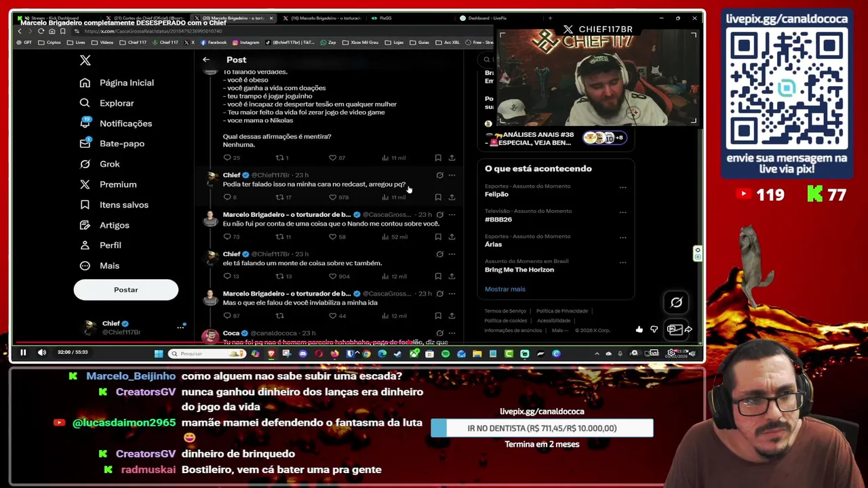This screenshot has height=488, width=868.
Task: Share the video with arrow icon
Action: 688,329
